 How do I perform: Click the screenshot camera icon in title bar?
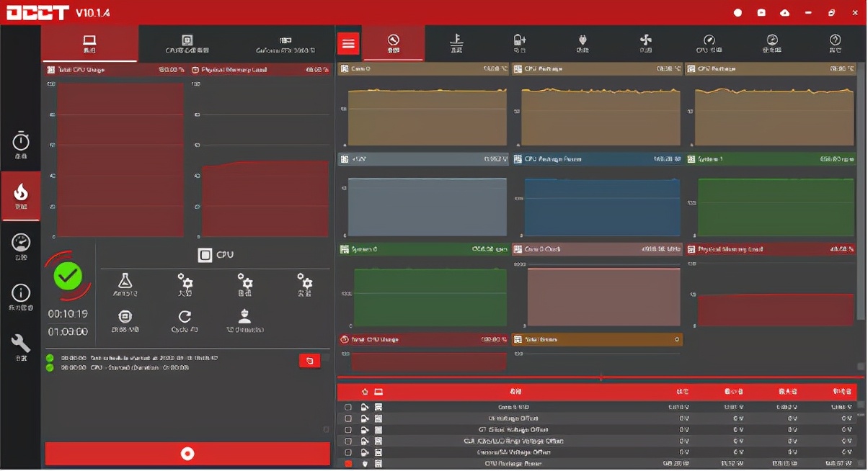click(x=761, y=13)
